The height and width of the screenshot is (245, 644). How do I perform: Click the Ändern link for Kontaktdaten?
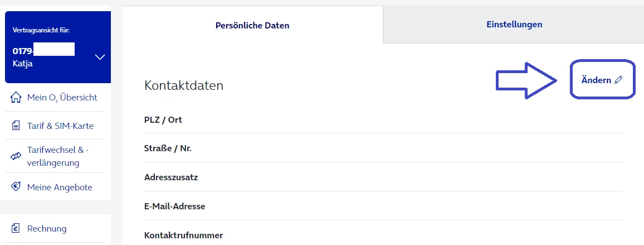tap(596, 80)
